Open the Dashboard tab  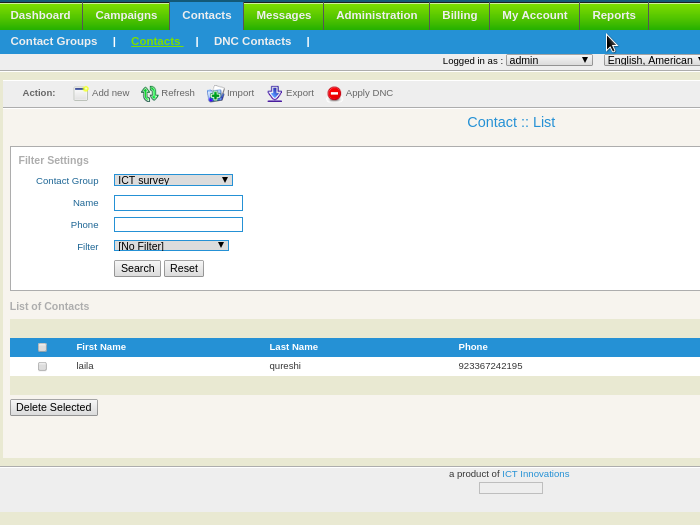(x=41, y=15)
